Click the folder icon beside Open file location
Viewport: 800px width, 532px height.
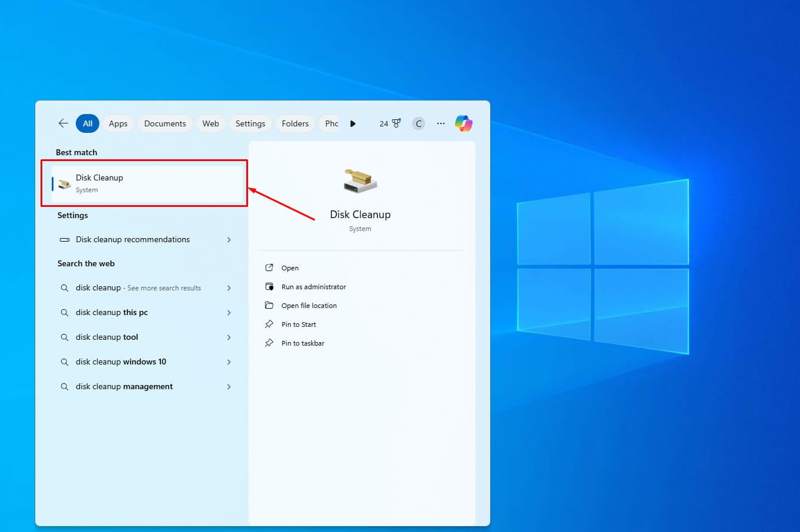pos(269,305)
